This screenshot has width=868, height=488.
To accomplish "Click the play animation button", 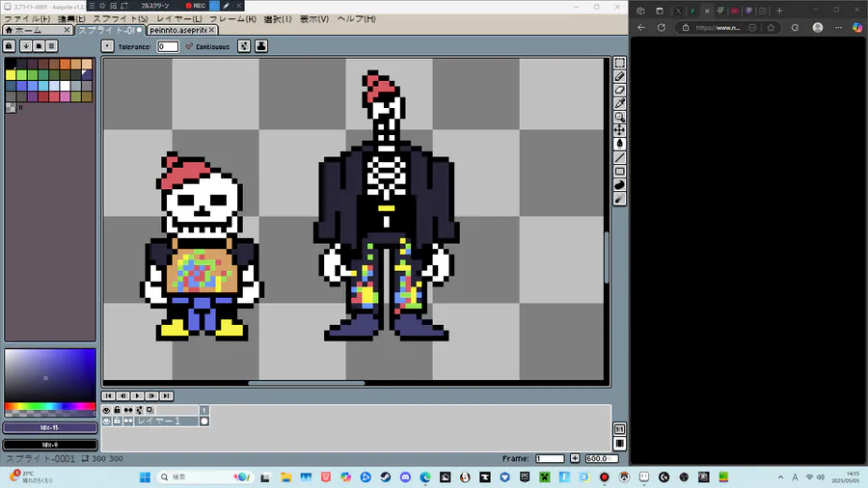I will [x=137, y=395].
